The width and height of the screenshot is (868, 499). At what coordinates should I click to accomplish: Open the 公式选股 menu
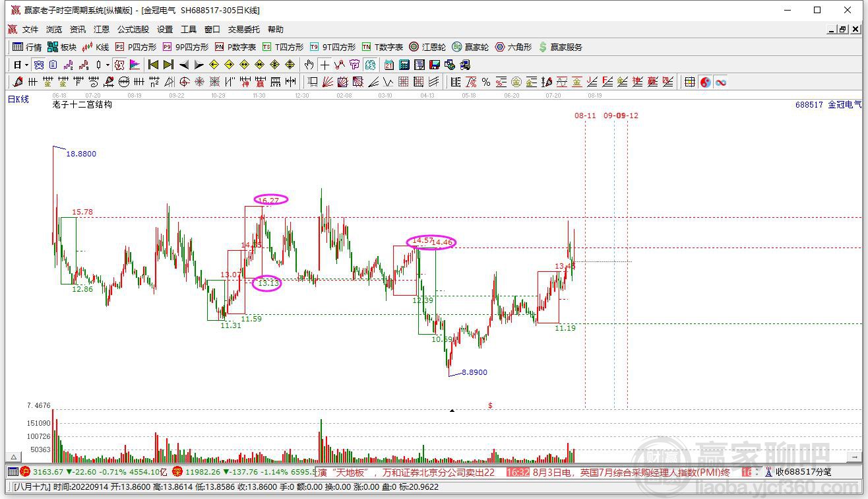133,29
